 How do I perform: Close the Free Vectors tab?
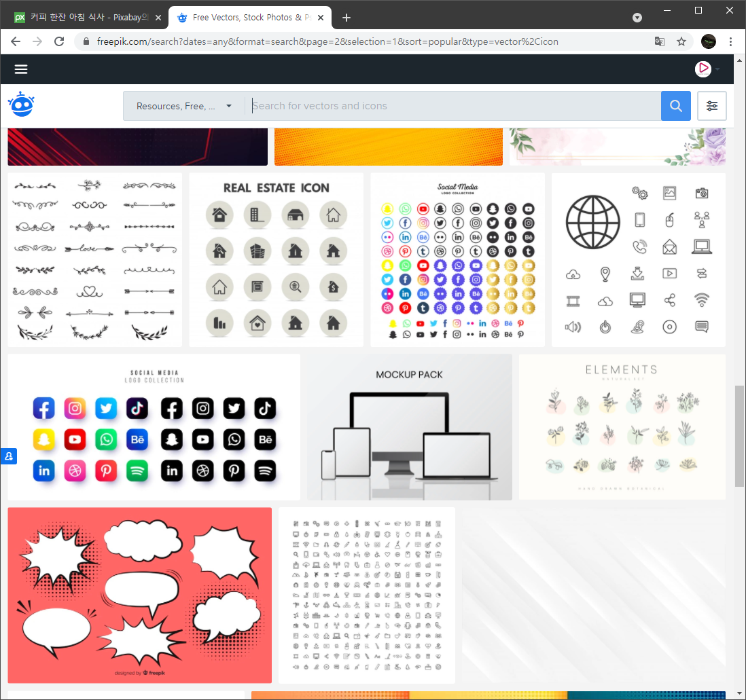[321, 18]
